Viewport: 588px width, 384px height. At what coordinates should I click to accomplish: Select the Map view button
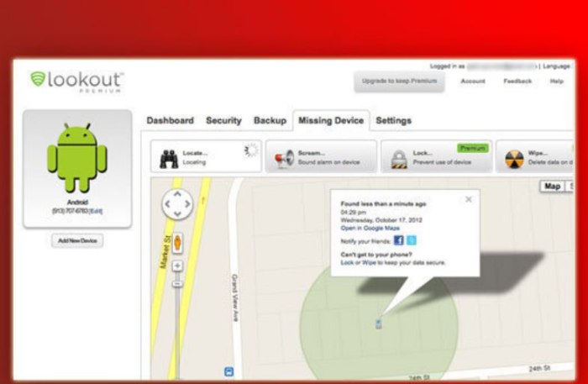pyautogui.click(x=553, y=187)
